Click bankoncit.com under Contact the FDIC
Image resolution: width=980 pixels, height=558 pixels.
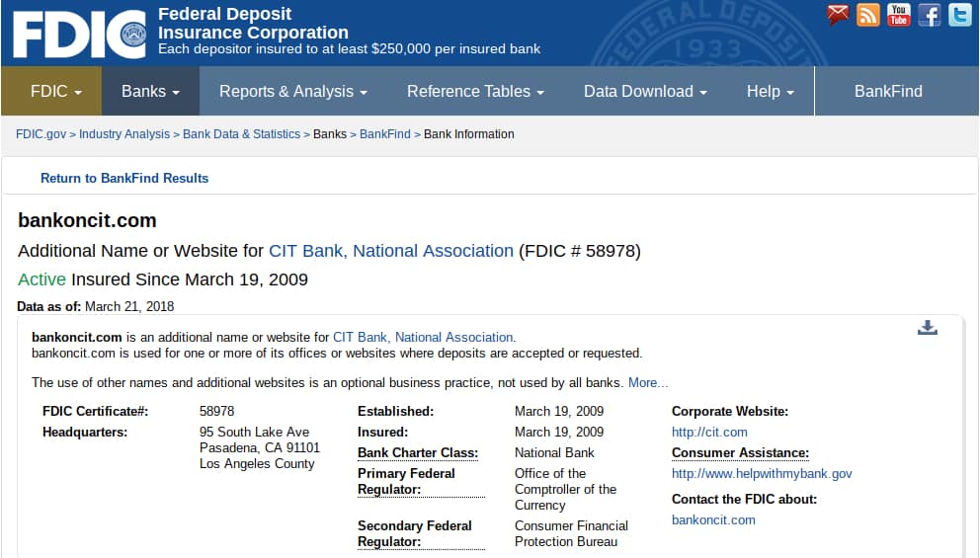pyautogui.click(x=713, y=519)
